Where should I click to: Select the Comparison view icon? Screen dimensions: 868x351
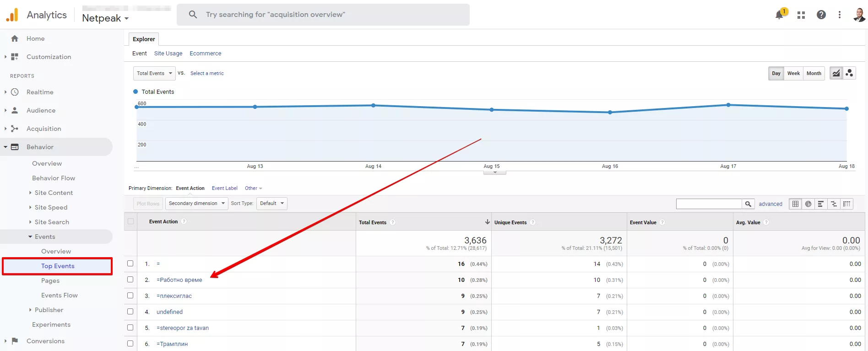click(x=834, y=204)
